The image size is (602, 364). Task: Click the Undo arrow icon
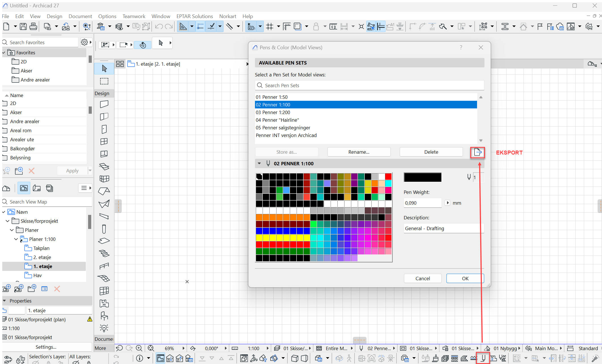click(159, 27)
